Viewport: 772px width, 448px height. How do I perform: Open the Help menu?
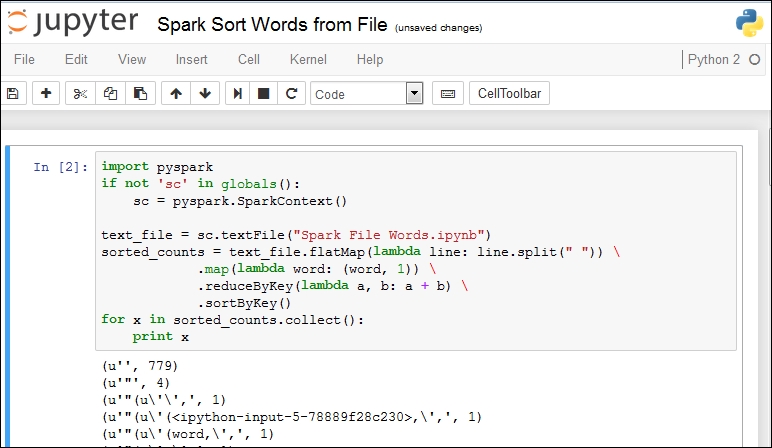click(370, 60)
